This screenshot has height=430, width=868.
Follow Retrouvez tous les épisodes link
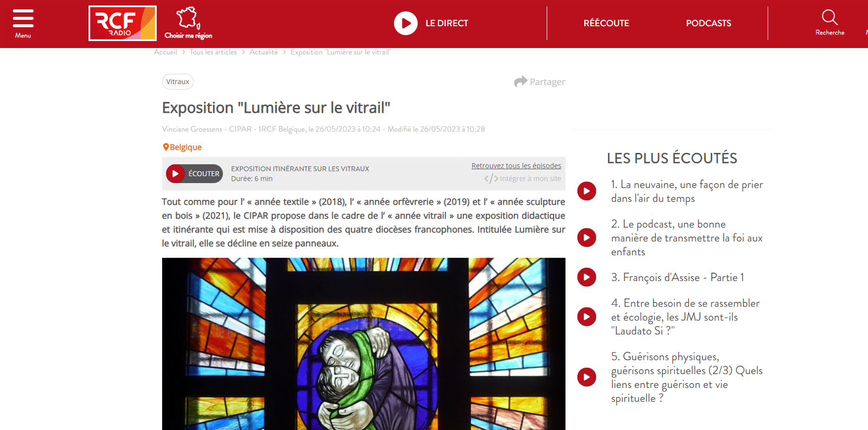pos(516,166)
